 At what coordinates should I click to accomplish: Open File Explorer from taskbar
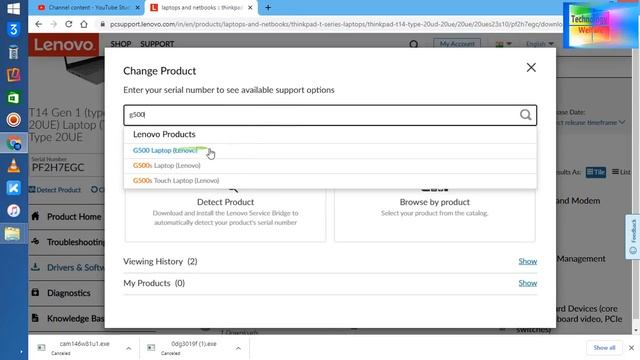pyautogui.click(x=13, y=234)
